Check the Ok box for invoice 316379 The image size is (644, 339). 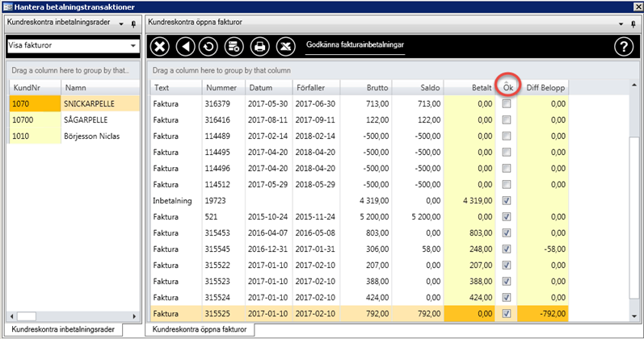(x=506, y=104)
